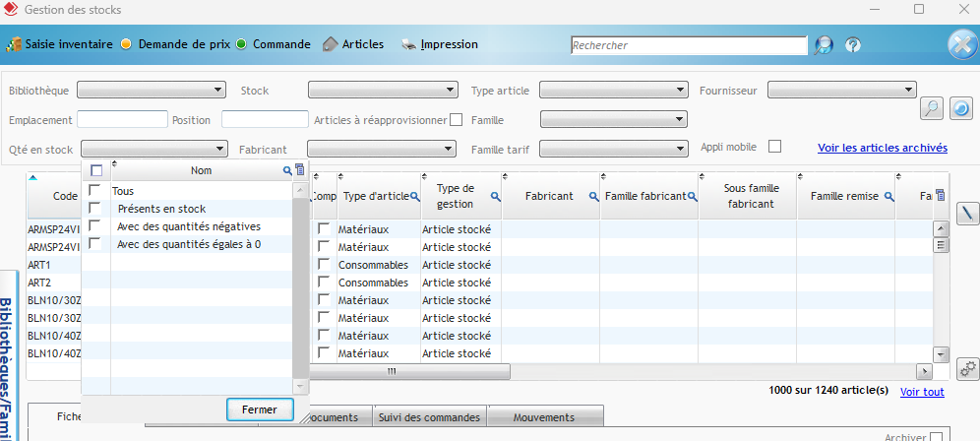Screen dimensions: 980x441
Task: Click the pencil edit icon beside table
Action: click(967, 211)
